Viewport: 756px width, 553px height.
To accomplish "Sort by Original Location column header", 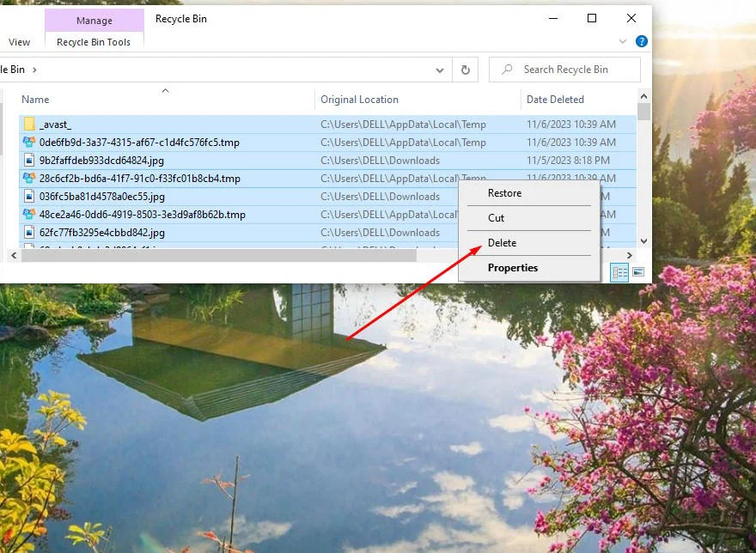I will tap(359, 100).
